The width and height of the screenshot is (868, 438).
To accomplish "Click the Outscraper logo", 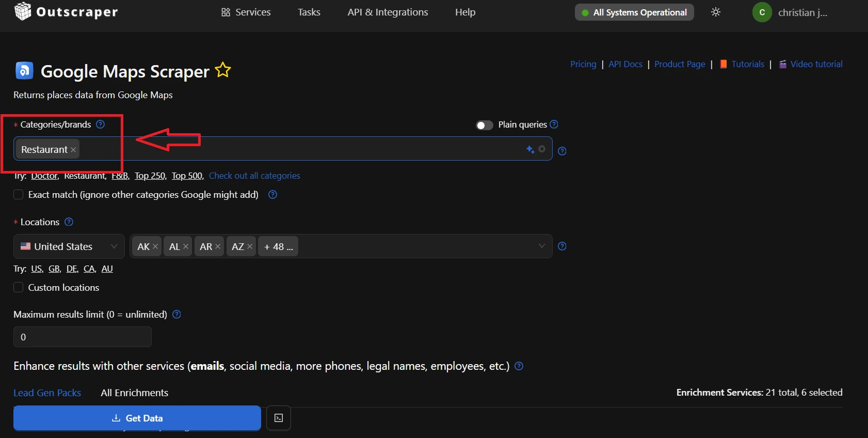I will tap(66, 12).
